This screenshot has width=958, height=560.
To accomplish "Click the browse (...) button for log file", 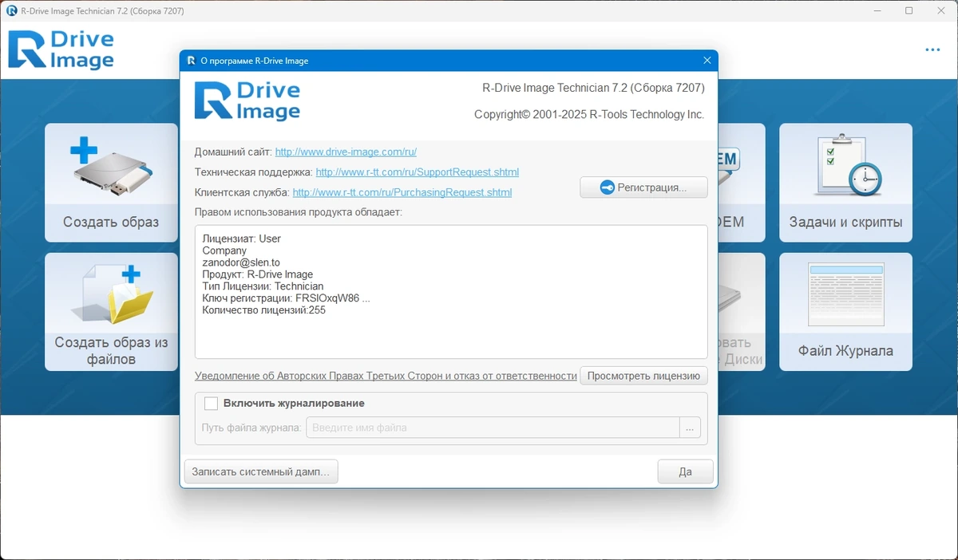I will click(691, 428).
